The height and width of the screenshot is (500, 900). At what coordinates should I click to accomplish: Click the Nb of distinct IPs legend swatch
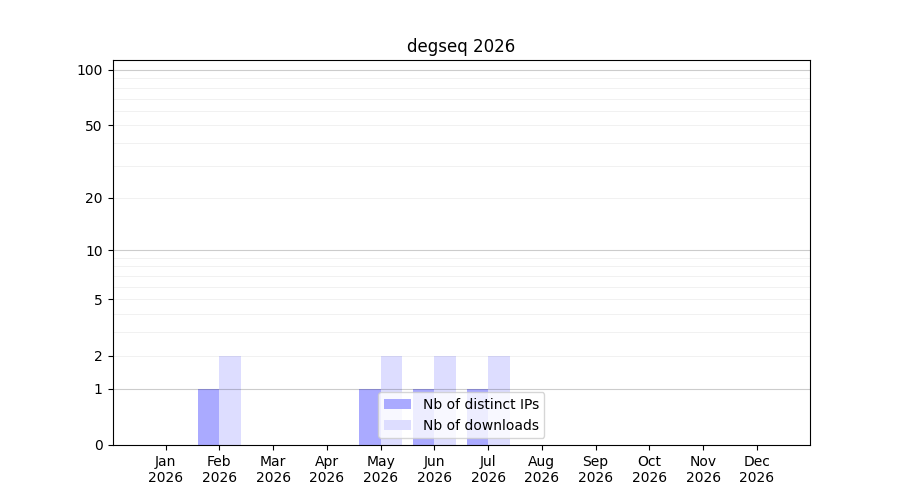coord(397,404)
